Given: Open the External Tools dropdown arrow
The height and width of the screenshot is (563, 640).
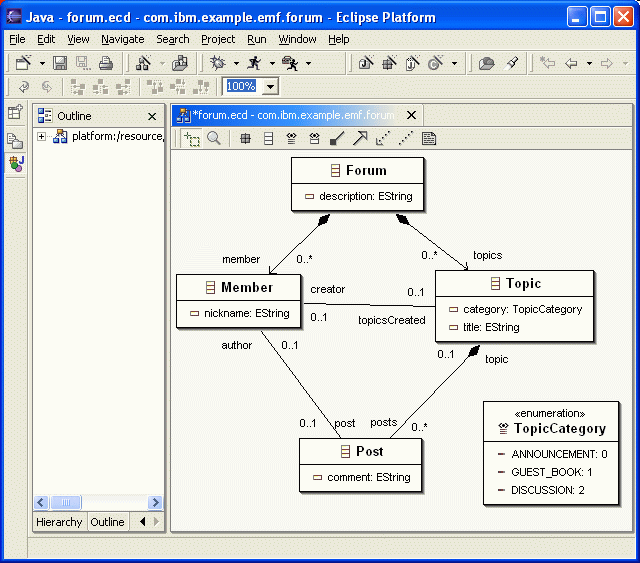Looking at the screenshot, I should [309, 63].
